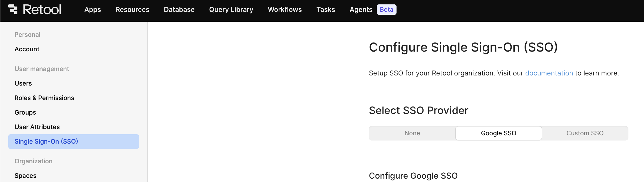Click Single Sign-On (SSO) sidebar item
The height and width of the screenshot is (182, 644).
click(x=46, y=142)
